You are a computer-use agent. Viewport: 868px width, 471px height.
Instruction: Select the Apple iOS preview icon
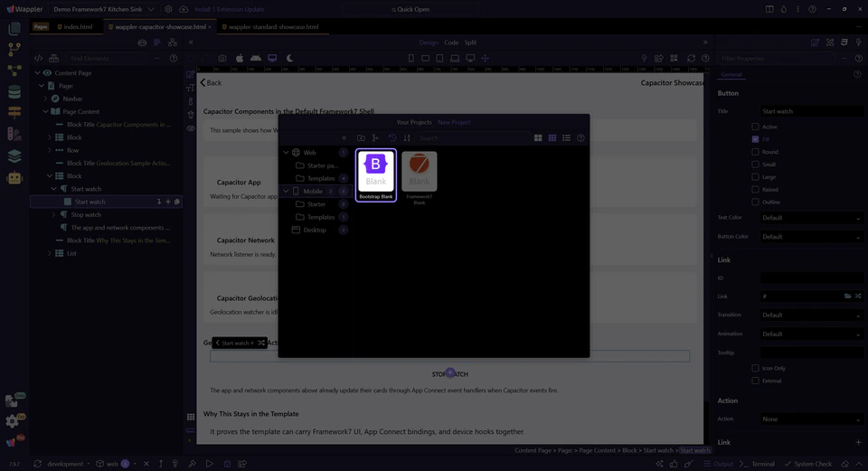(240, 58)
